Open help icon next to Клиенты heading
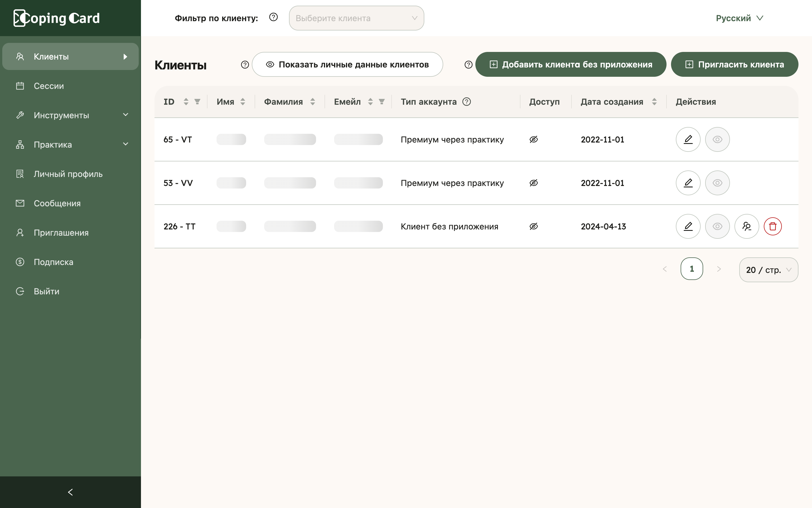The height and width of the screenshot is (508, 812). [245, 65]
